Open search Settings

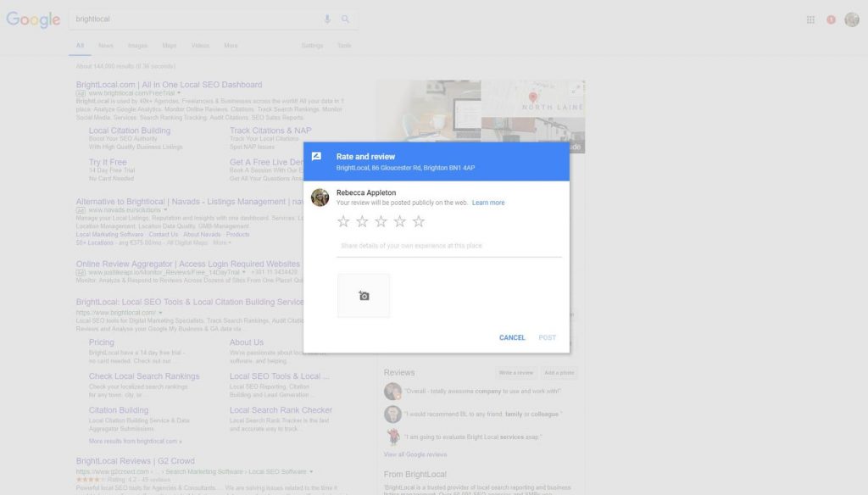(x=312, y=46)
